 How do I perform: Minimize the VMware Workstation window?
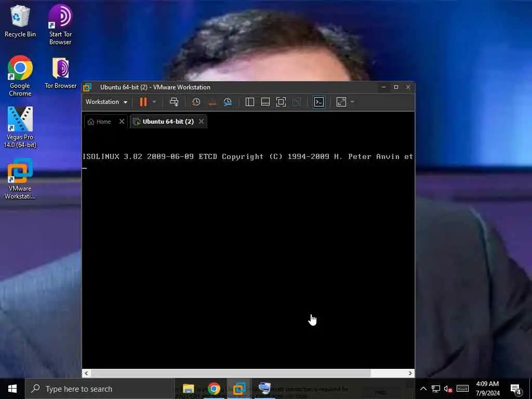click(384, 87)
